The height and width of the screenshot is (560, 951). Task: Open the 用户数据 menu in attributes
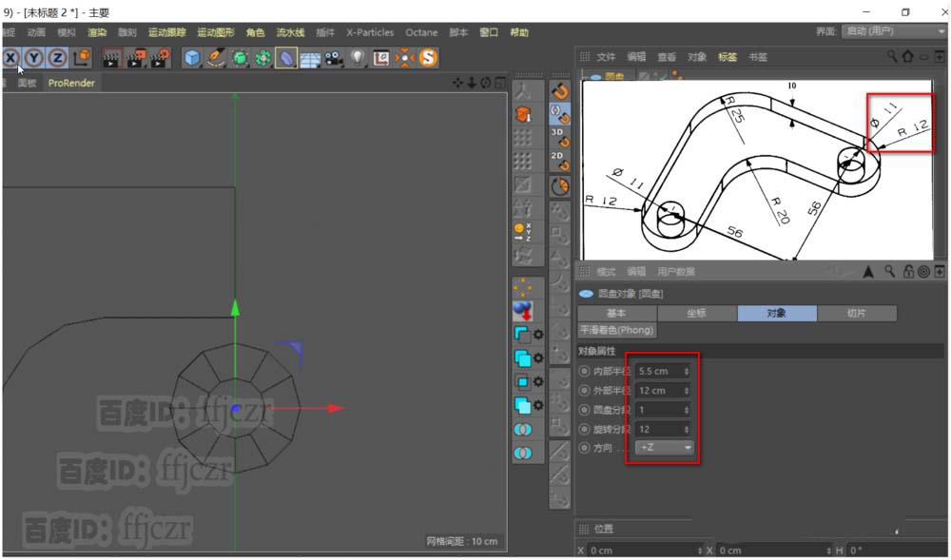[x=676, y=272]
